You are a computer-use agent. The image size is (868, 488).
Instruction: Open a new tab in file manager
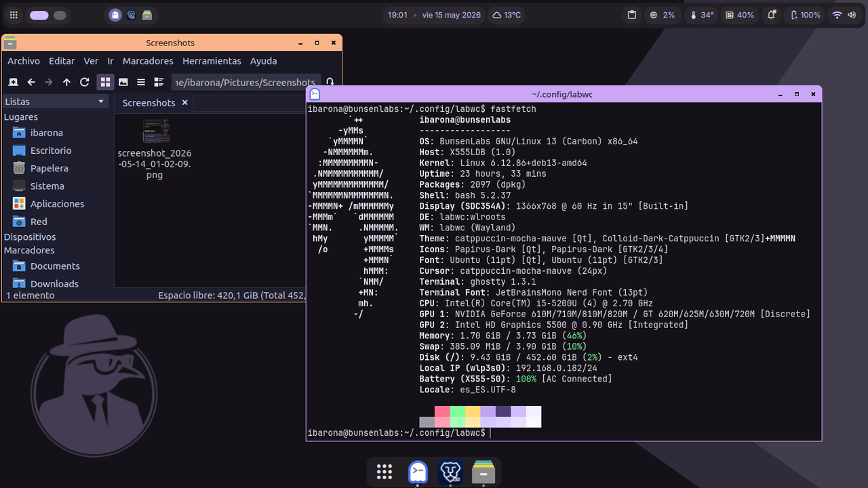(13, 82)
